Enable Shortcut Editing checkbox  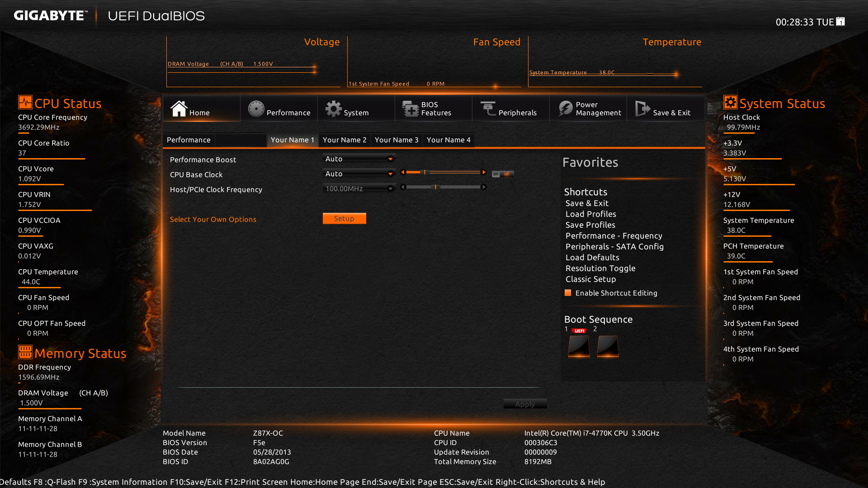click(x=568, y=293)
